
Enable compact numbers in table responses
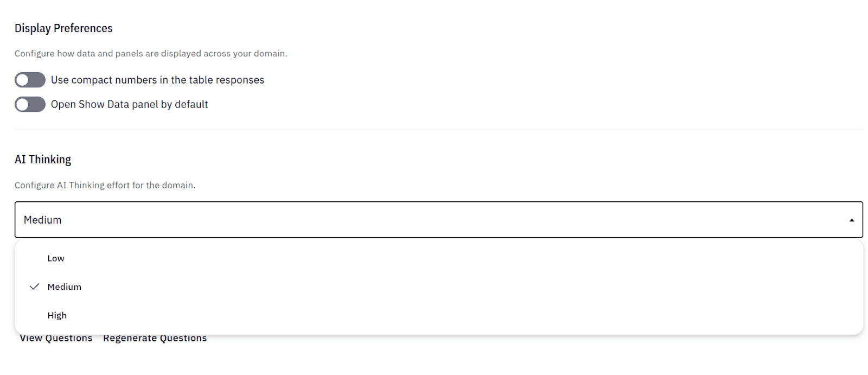pyautogui.click(x=30, y=80)
